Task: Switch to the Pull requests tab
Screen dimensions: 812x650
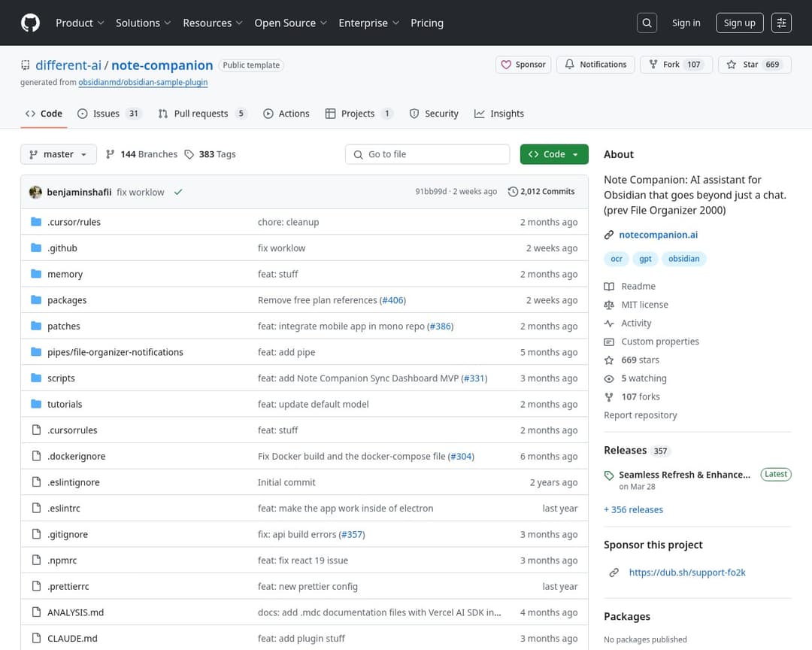Action: tap(202, 114)
